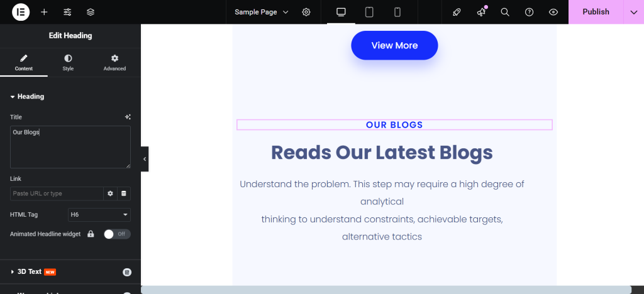Viewport: 644px width, 294px height.
Task: Click the Link URL input field
Action: [x=57, y=193]
